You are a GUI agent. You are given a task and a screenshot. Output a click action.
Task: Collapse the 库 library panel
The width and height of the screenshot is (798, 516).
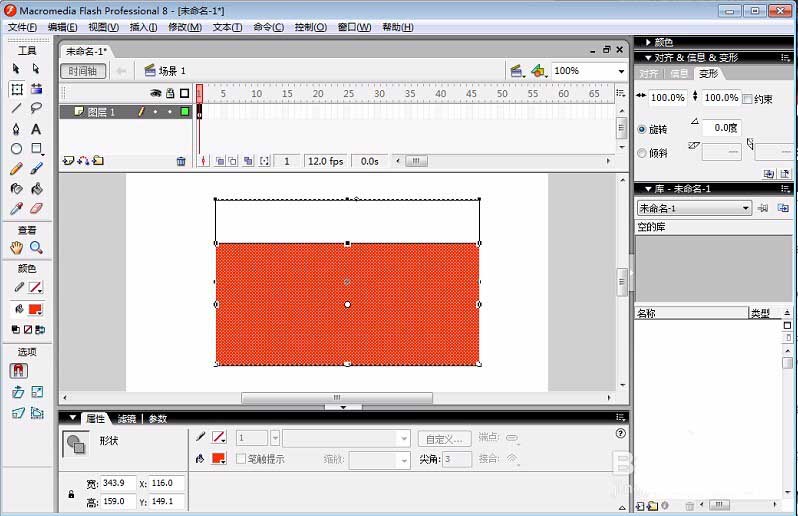click(x=648, y=189)
